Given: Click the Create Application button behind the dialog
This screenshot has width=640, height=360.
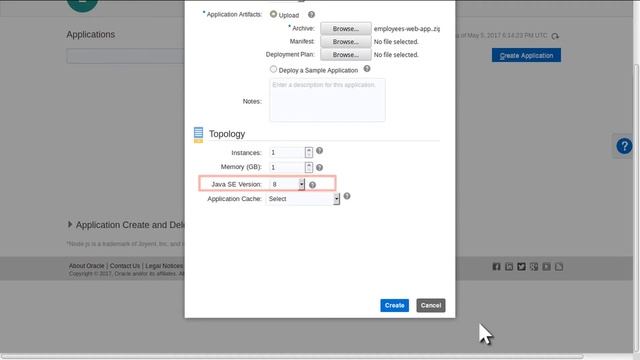Looking at the screenshot, I should tap(526, 56).
